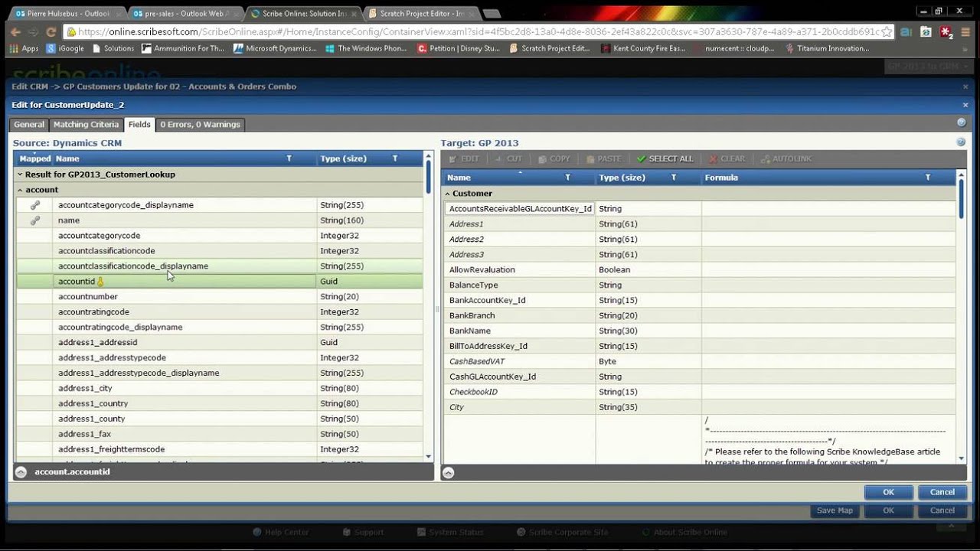
Task: Click the Copy toolbar button
Action: click(554, 159)
